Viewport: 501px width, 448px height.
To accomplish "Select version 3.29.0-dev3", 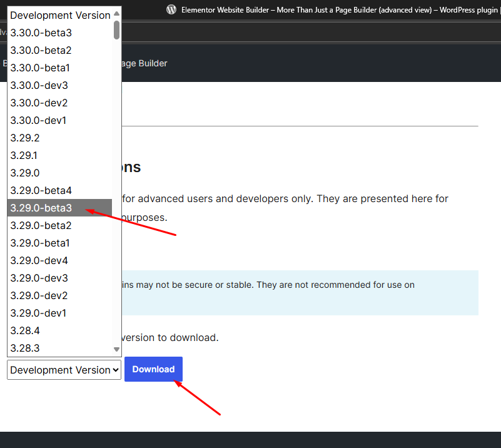I will click(60, 278).
